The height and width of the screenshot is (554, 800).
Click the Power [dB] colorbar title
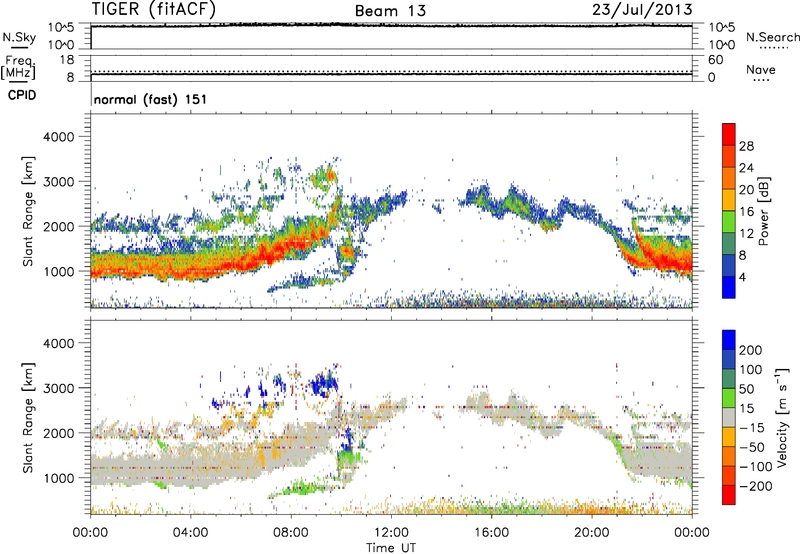point(764,211)
